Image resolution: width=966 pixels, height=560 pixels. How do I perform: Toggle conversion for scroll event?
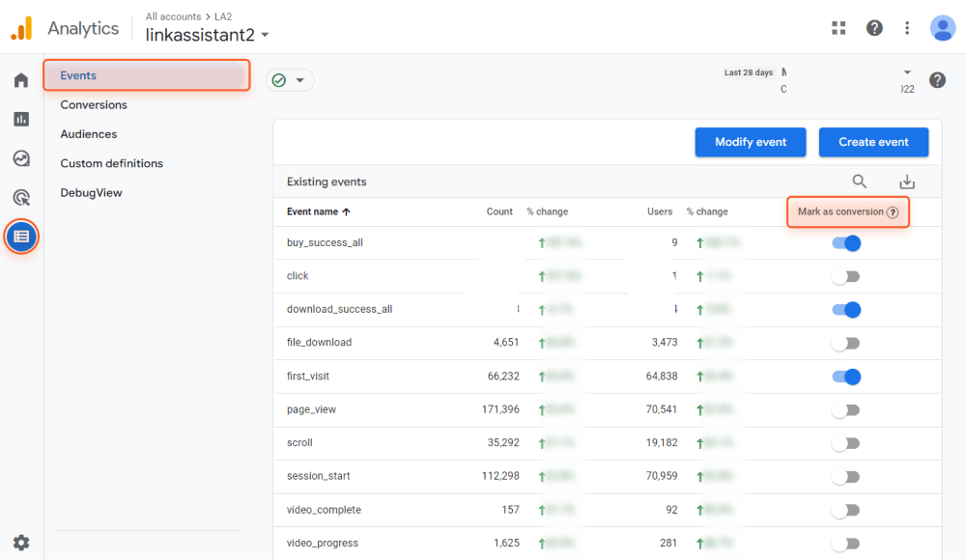click(x=846, y=443)
